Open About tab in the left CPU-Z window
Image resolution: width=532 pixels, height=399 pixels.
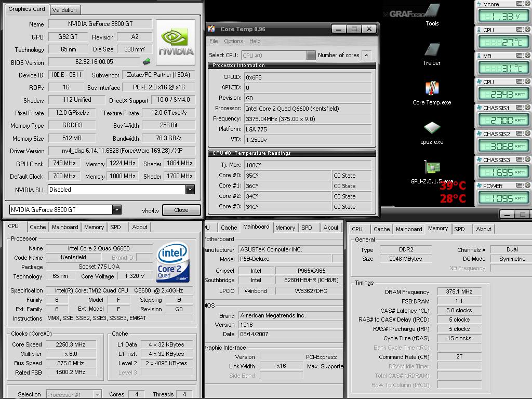tap(140, 227)
